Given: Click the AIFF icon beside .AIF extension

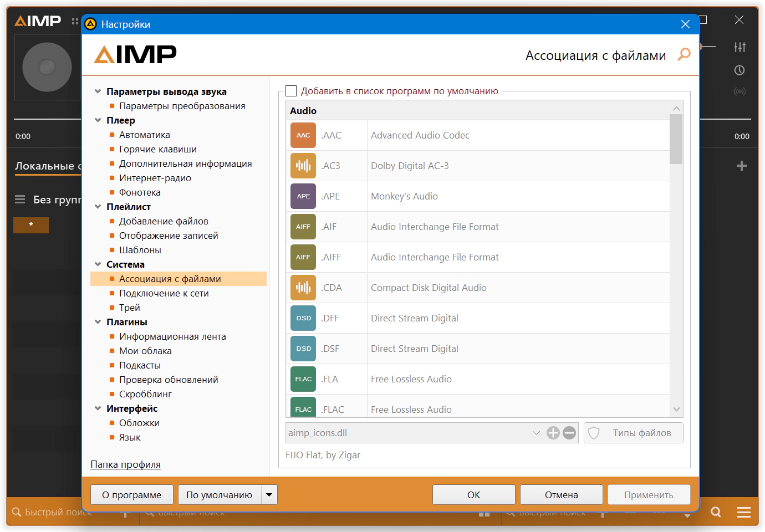Looking at the screenshot, I should click(x=303, y=227).
